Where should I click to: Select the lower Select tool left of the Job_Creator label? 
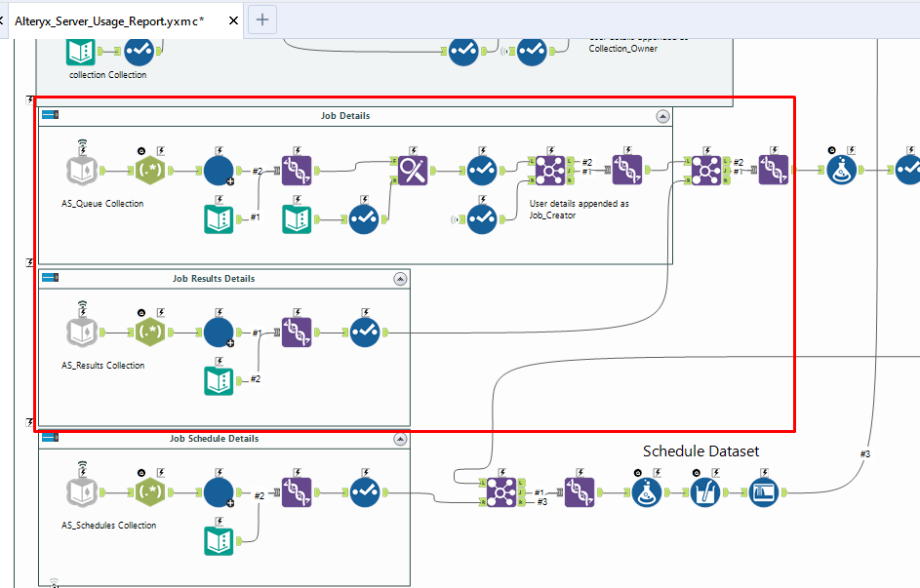pyautogui.click(x=482, y=219)
